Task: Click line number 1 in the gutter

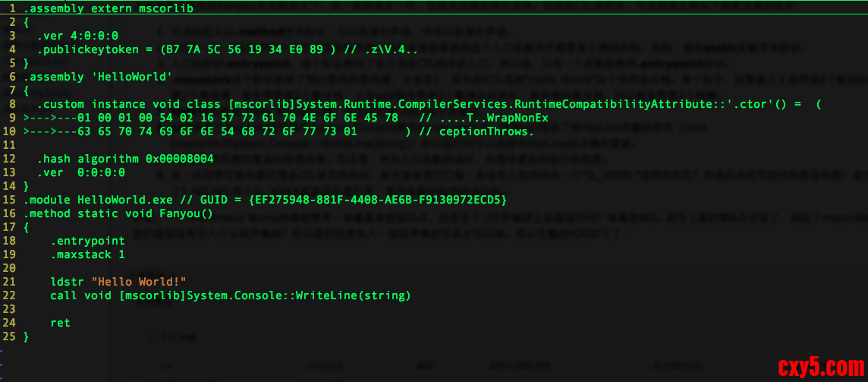Action: click(12, 8)
